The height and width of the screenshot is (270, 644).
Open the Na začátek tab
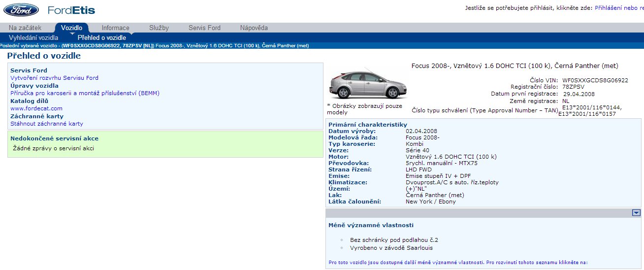(x=25, y=28)
